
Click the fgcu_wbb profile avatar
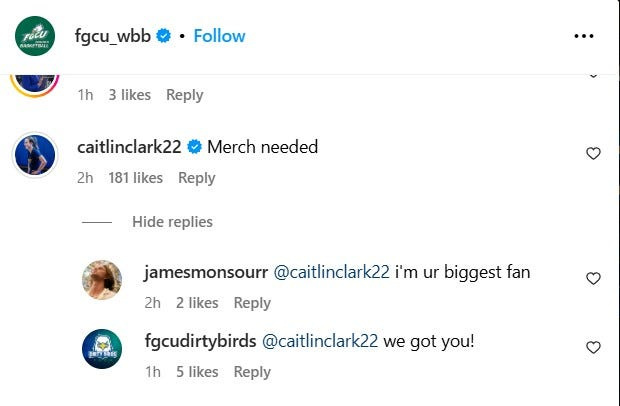(x=34, y=36)
